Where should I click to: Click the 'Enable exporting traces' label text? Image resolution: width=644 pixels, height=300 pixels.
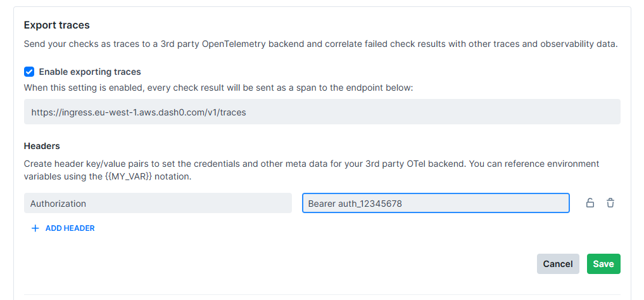click(x=90, y=72)
